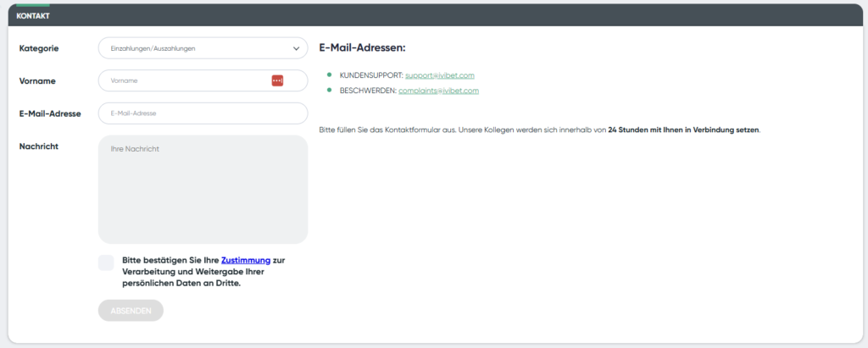
Task: Click the E-Mail-Adresse field label
Action: pos(50,113)
